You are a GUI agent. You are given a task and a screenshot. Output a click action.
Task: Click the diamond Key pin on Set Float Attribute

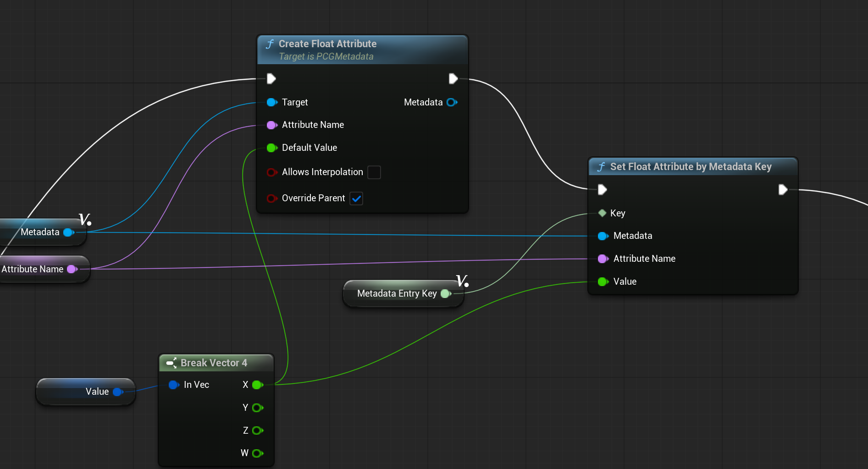click(603, 213)
